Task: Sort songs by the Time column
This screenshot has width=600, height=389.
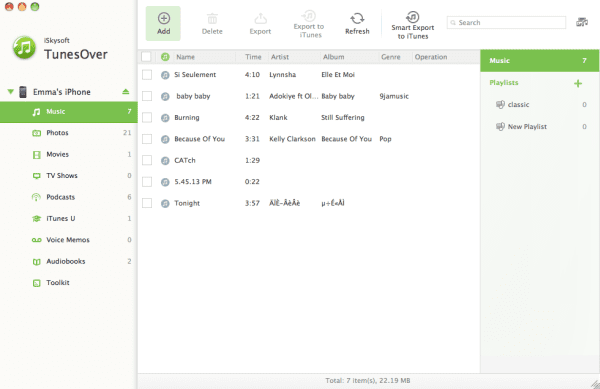Action: pos(253,57)
